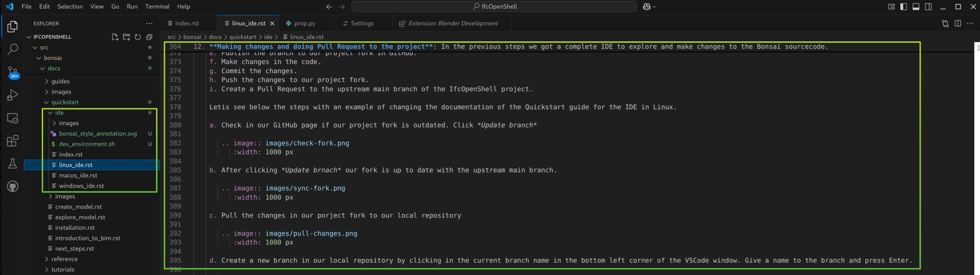Open the Terminal menu
Image resolution: width=980 pixels, height=275 pixels.
(x=157, y=7)
